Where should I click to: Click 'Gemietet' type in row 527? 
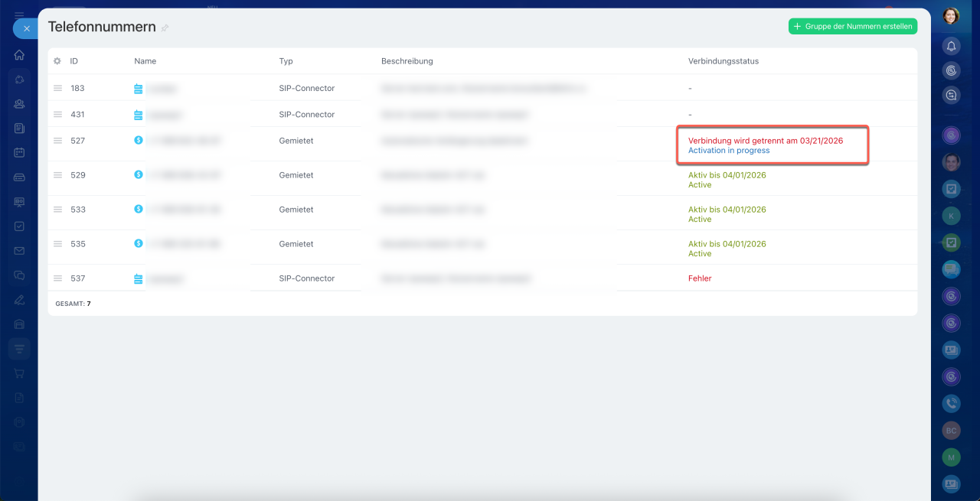coord(296,141)
